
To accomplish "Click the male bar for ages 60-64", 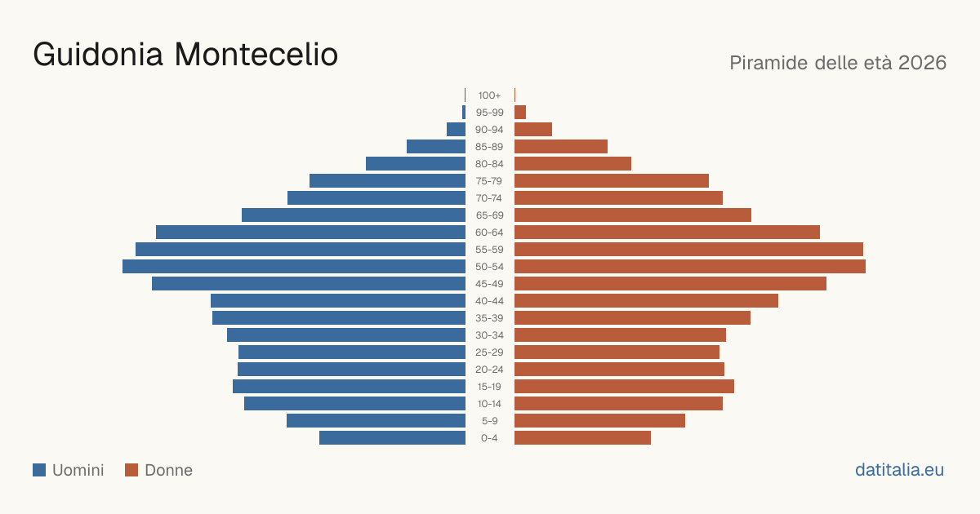I will tap(310, 233).
